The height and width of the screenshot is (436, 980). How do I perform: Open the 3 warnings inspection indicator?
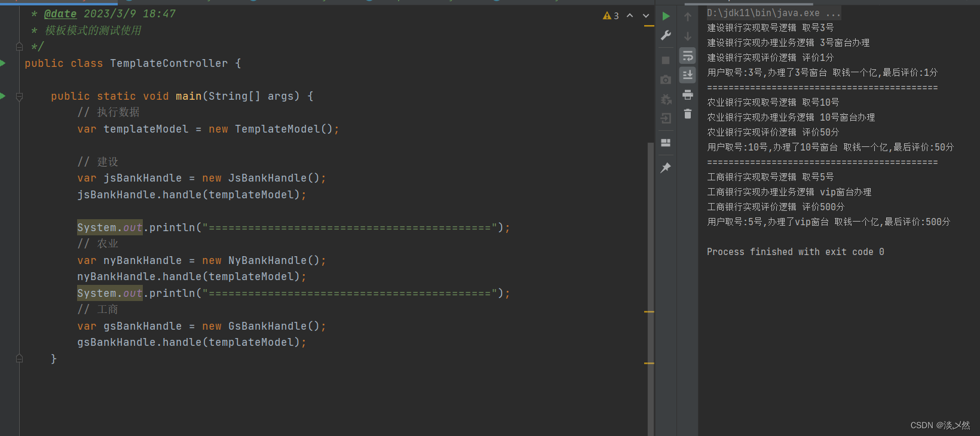pos(611,16)
